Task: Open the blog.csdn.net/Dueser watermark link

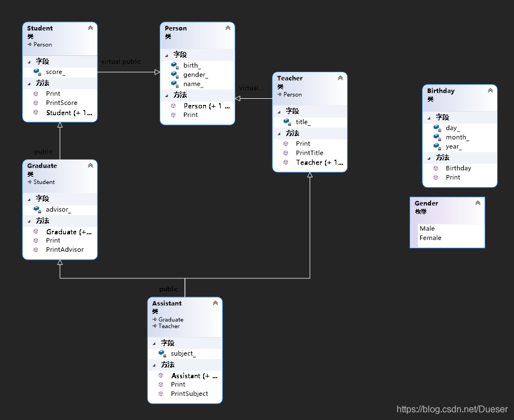Action: tap(452, 409)
